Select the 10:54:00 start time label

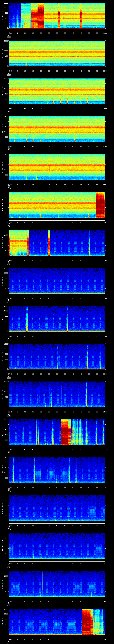(9, 260)
